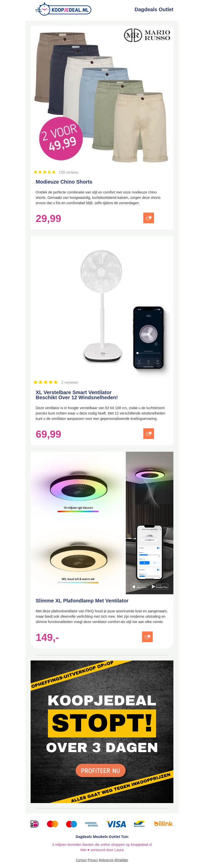
Task: Click the Afmelden unsubscribe link
Action: tap(121, 860)
